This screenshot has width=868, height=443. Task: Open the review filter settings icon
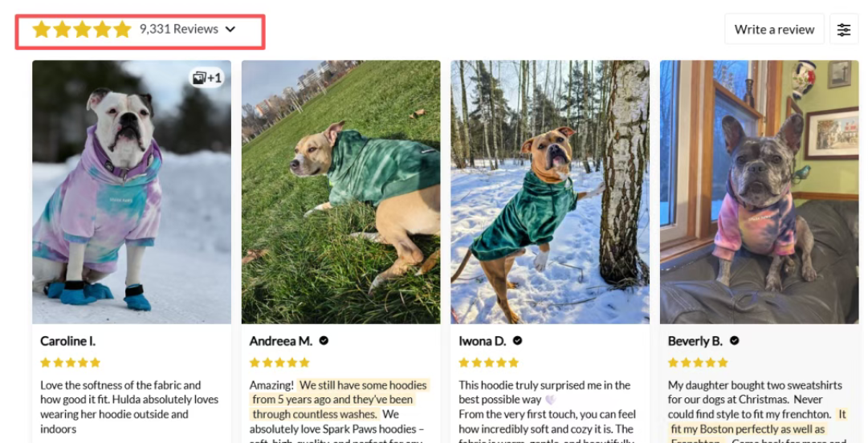pyautogui.click(x=844, y=30)
